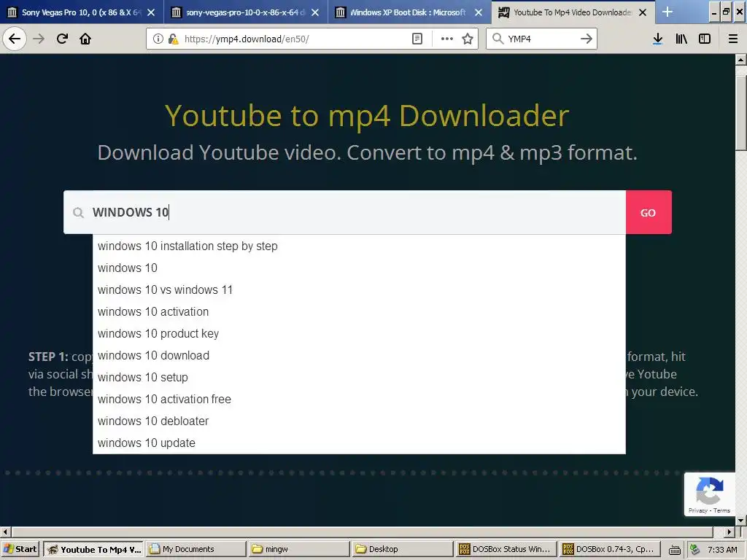Image resolution: width=747 pixels, height=560 pixels.
Task: Switch to the Windows XP Boot Disk tab
Action: (410, 12)
